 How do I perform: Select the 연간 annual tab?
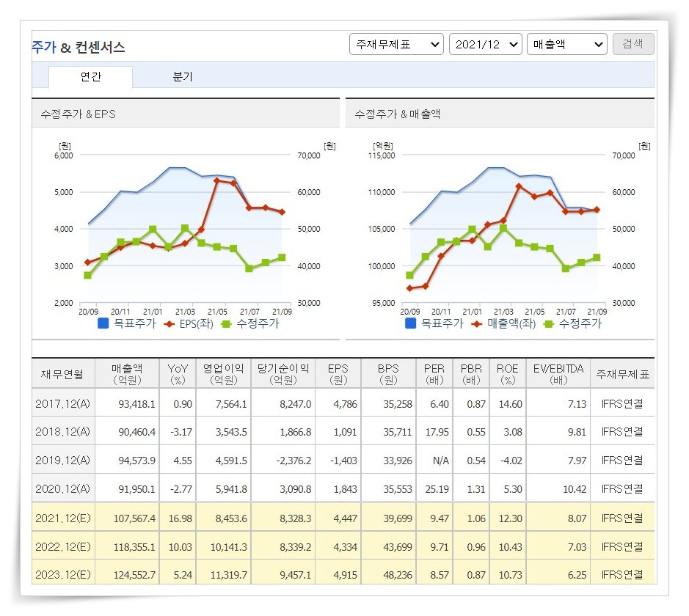[x=90, y=76]
